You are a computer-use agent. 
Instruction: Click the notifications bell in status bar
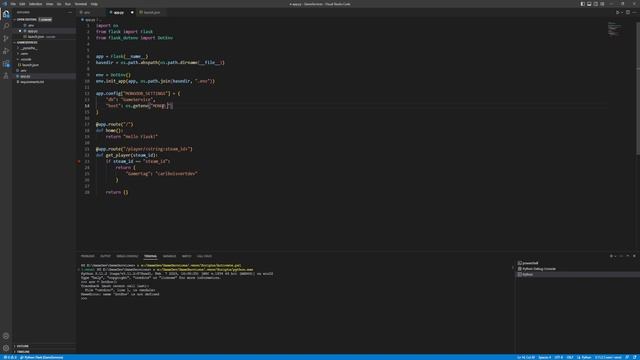[635, 358]
